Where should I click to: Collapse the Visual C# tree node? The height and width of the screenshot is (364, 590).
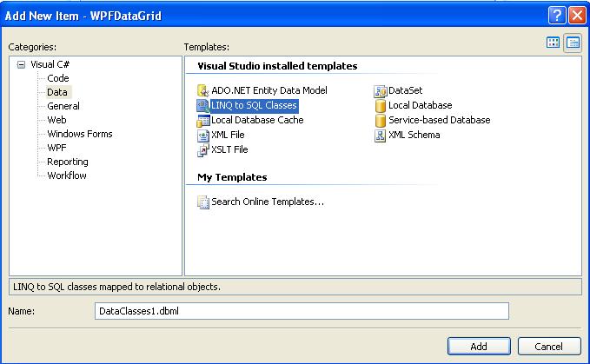21,64
